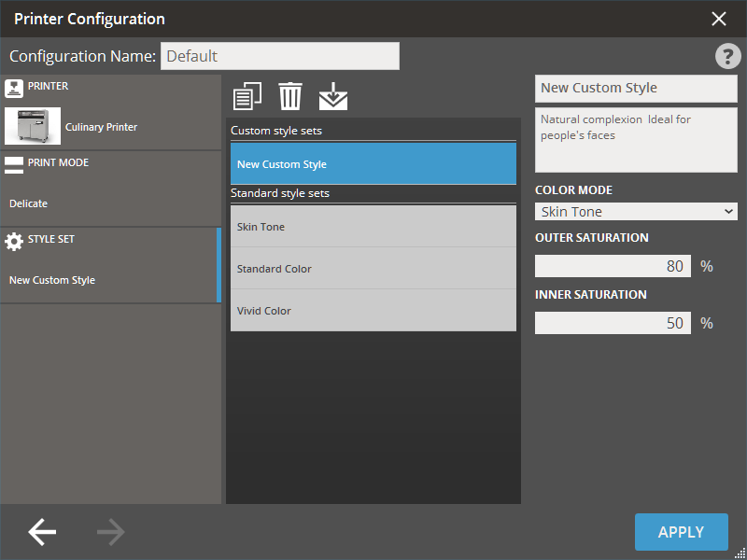Click the Style Set gear icon
This screenshot has width=747, height=560.
[14, 241]
